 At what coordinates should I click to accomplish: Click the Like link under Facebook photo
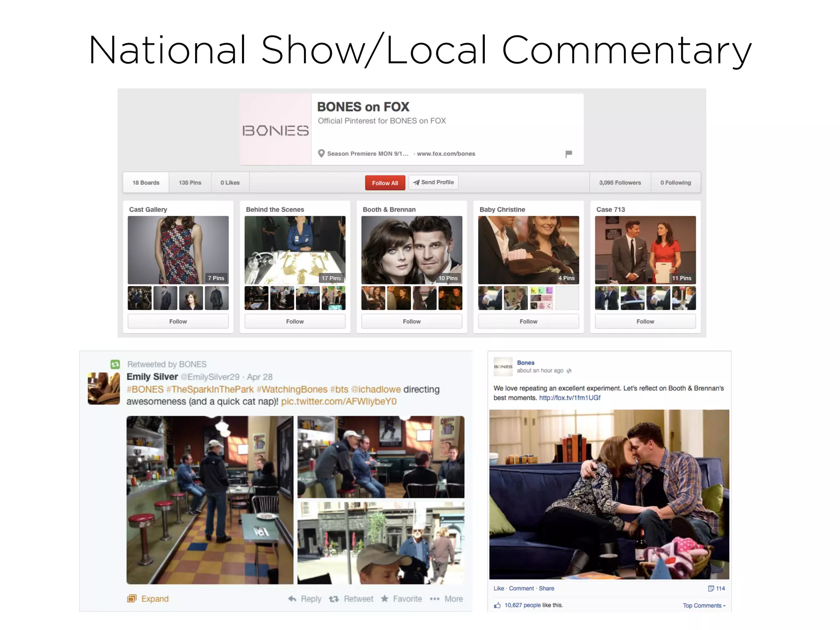click(499, 589)
